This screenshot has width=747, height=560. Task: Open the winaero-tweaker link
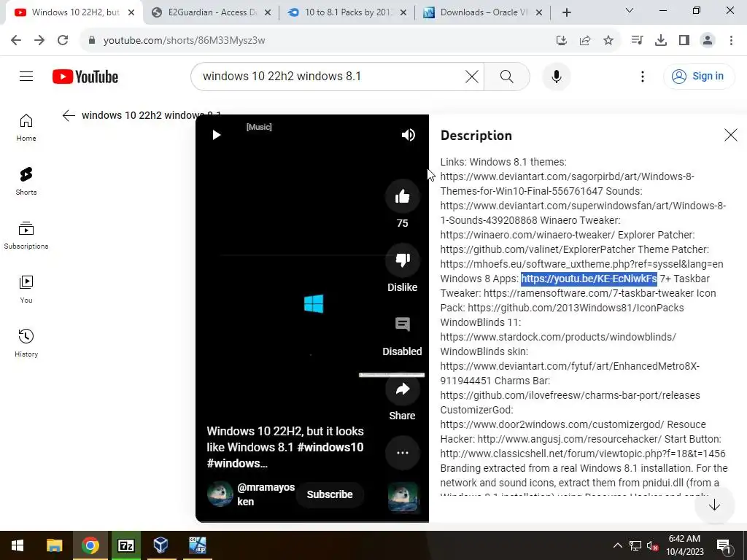point(527,235)
